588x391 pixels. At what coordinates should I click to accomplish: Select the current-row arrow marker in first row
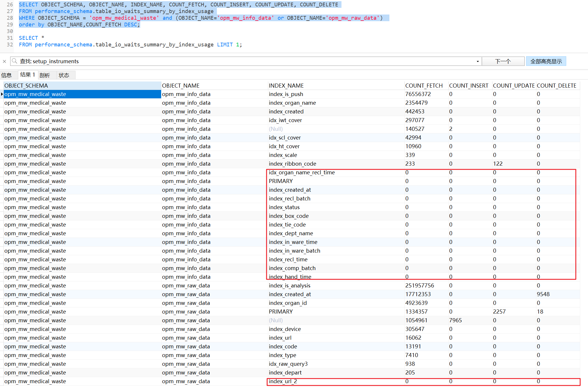click(x=2, y=94)
